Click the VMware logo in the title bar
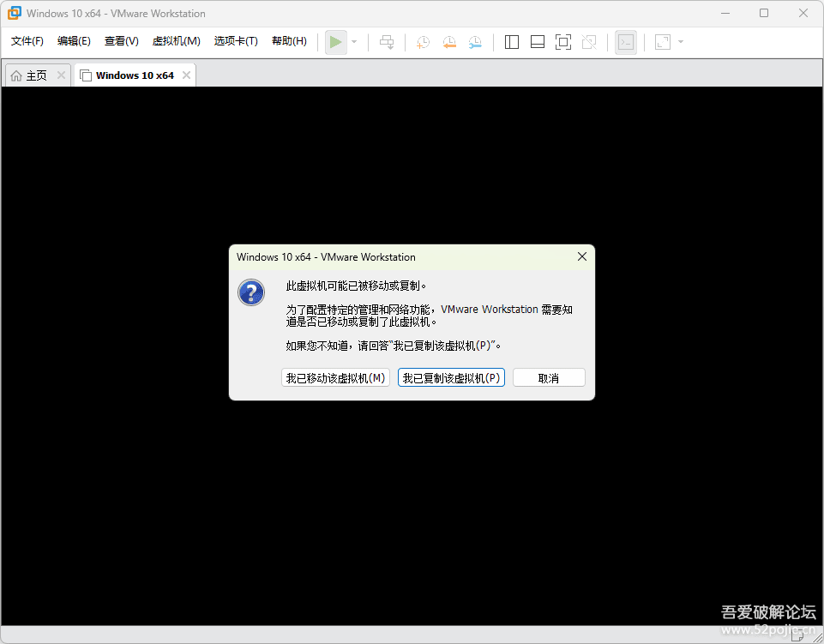Viewport: 824px width, 644px height. pyautogui.click(x=14, y=14)
